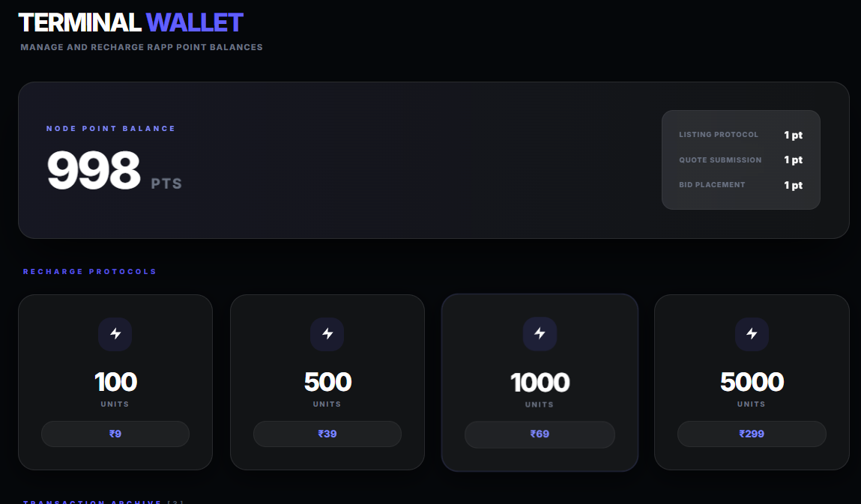Screen dimensions: 861x504
Task: Click the Terminal Wallet title
Action: coord(130,22)
